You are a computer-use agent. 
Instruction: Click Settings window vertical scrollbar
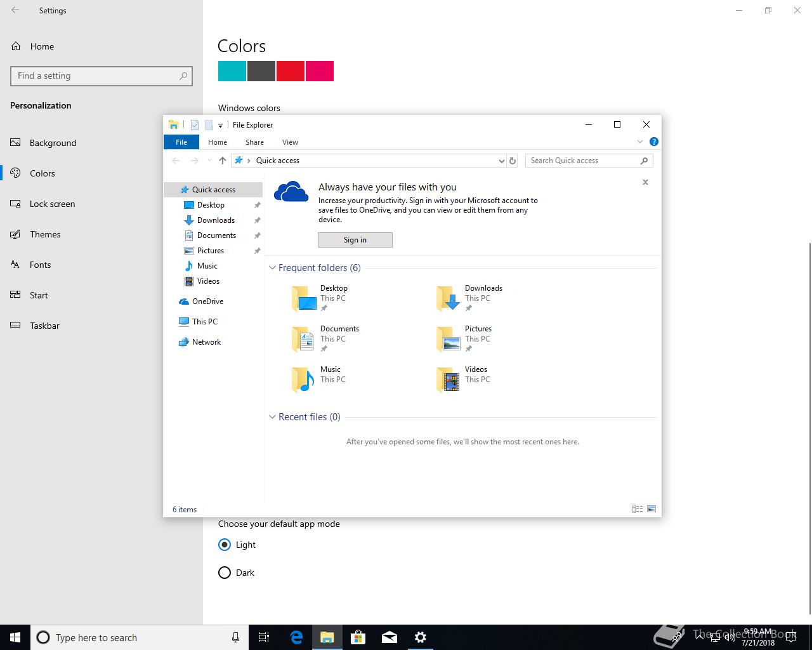click(x=809, y=428)
